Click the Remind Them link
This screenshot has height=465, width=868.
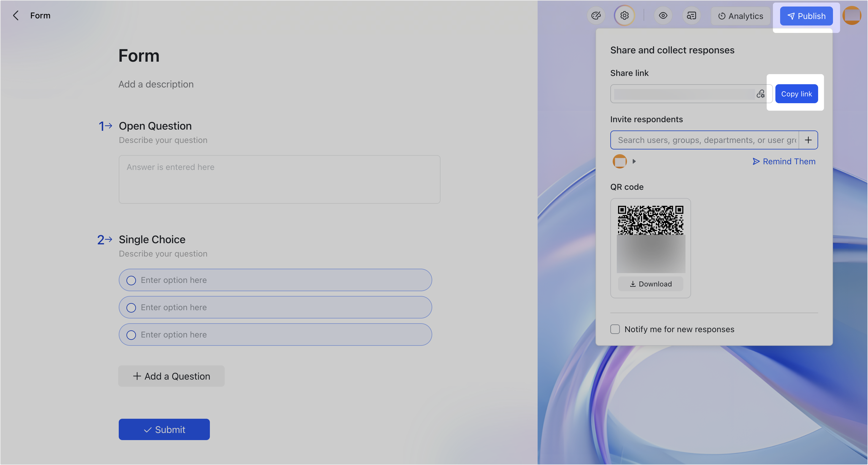[x=783, y=161]
